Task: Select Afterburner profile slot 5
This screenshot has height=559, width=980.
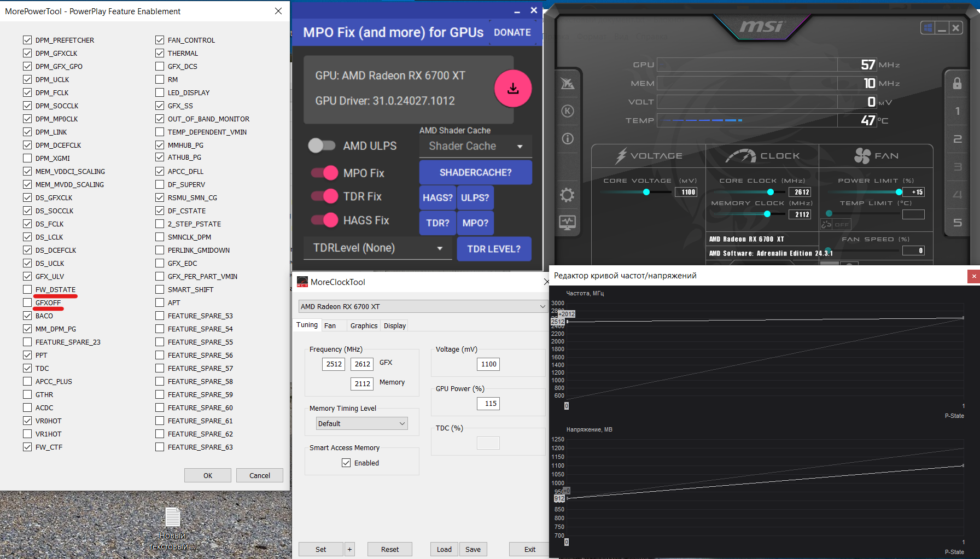Action: pyautogui.click(x=957, y=223)
